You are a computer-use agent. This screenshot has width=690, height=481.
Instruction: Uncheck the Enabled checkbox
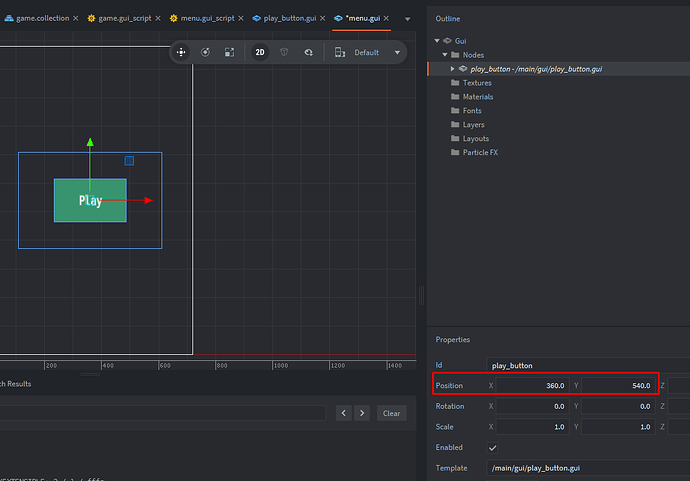(491, 447)
